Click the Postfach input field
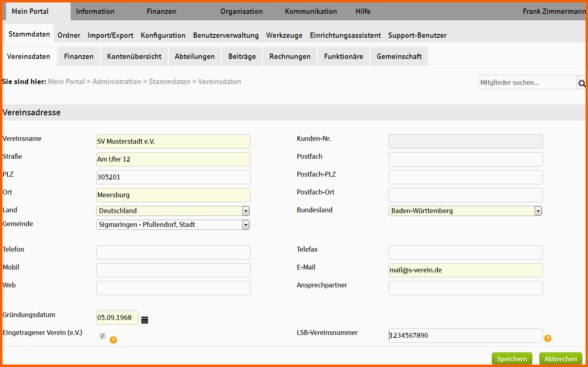The width and height of the screenshot is (588, 367). (466, 159)
